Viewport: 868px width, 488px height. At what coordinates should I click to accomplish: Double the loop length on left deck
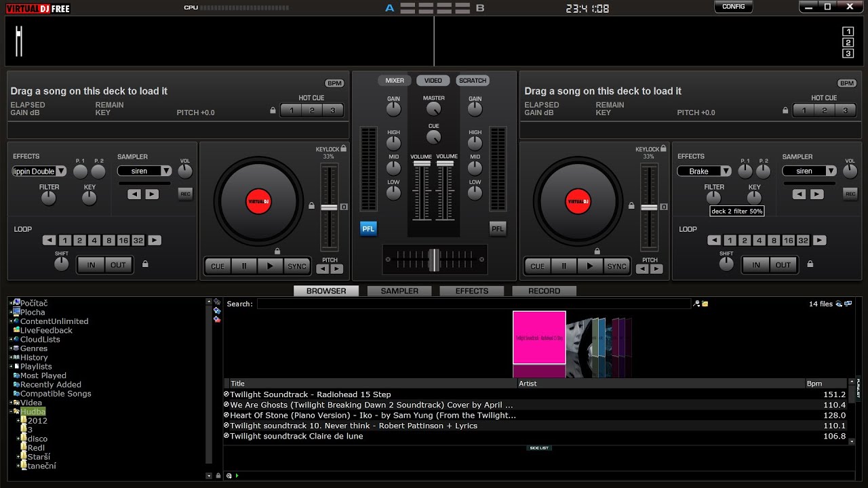point(155,241)
